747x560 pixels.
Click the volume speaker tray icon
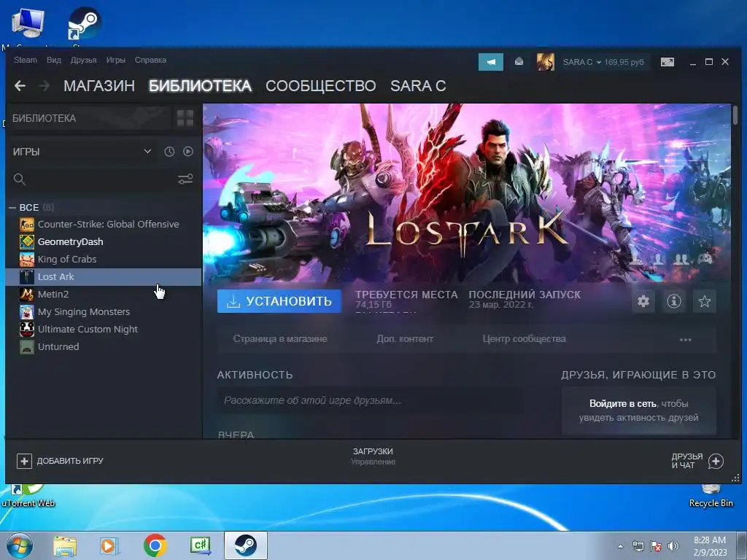(673, 546)
